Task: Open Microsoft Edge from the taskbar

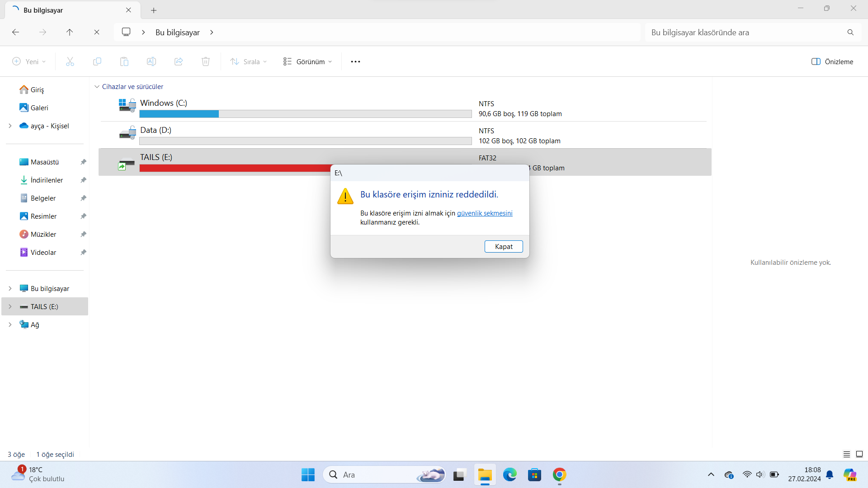Action: tap(510, 475)
